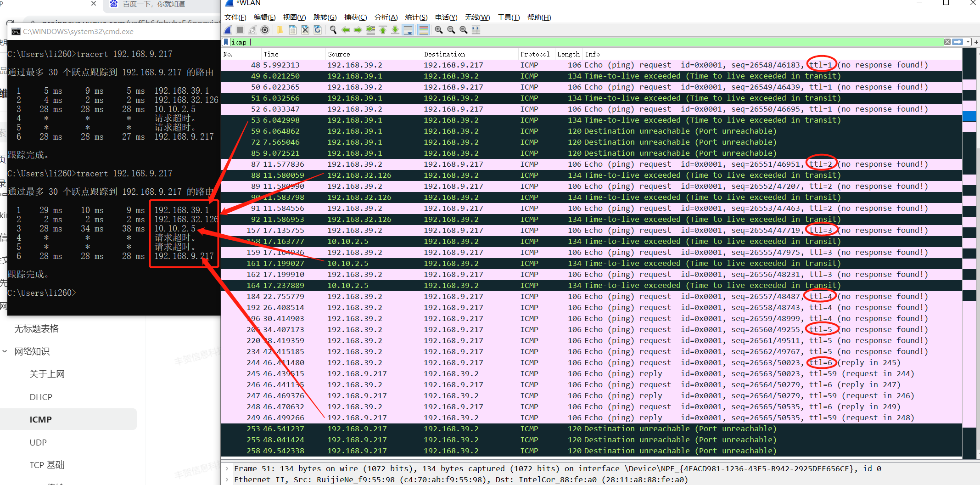Stop the running packet capture
The height and width of the screenshot is (485, 980).
click(x=240, y=30)
